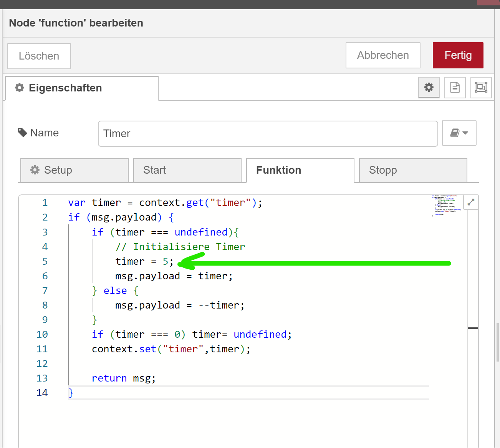Click line number 14 in the gutter

click(x=42, y=393)
